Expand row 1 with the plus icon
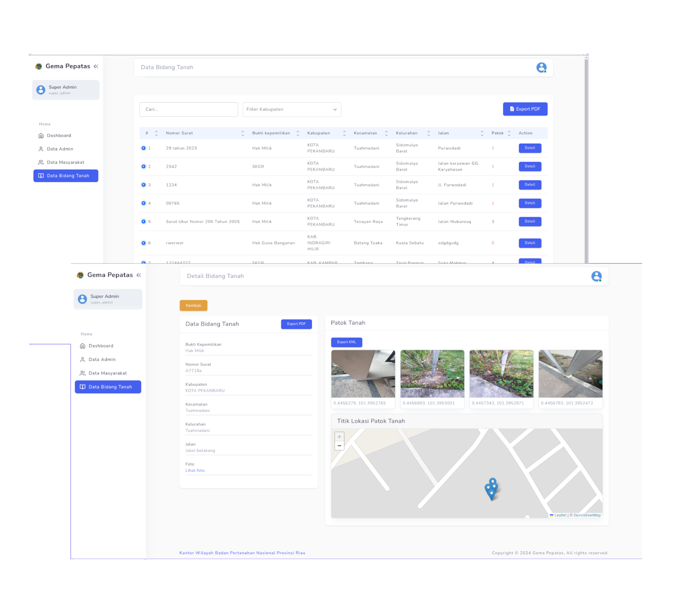 (x=143, y=148)
